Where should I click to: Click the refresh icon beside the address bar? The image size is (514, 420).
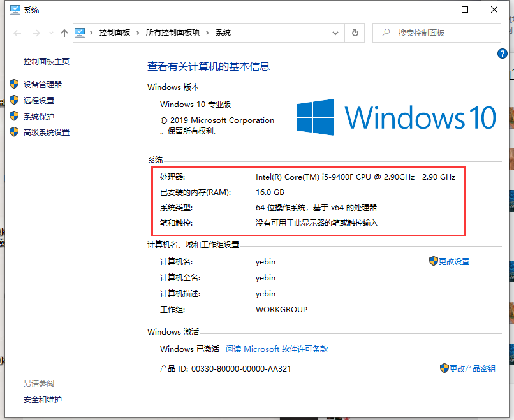pyautogui.click(x=355, y=32)
